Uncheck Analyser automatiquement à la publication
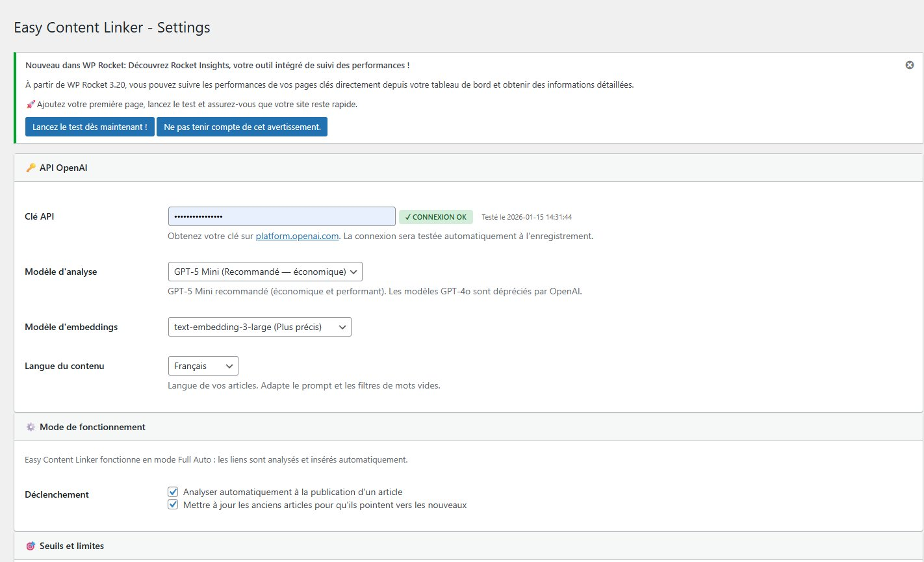Screen dimensions: 924x562 pyautogui.click(x=173, y=491)
